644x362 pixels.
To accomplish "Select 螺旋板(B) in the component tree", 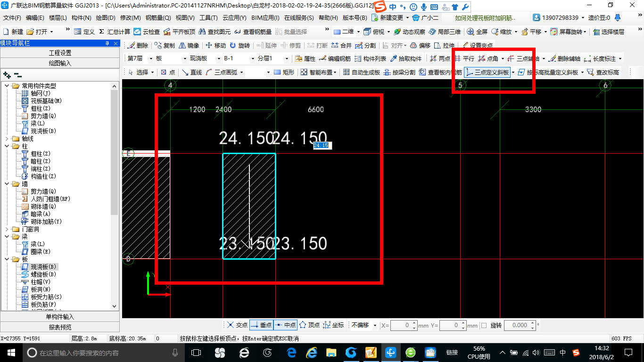I will tap(39, 274).
